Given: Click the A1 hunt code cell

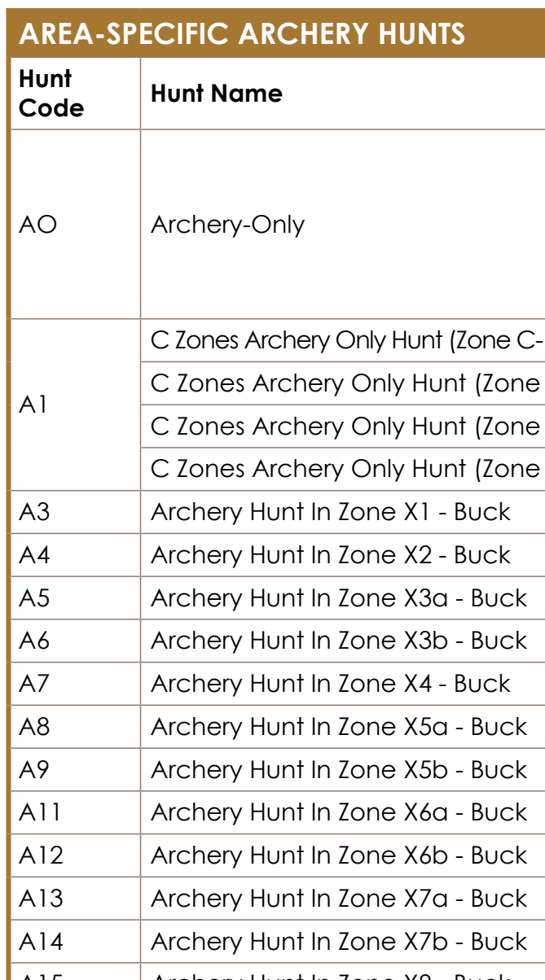Looking at the screenshot, I should [x=30, y=405].
